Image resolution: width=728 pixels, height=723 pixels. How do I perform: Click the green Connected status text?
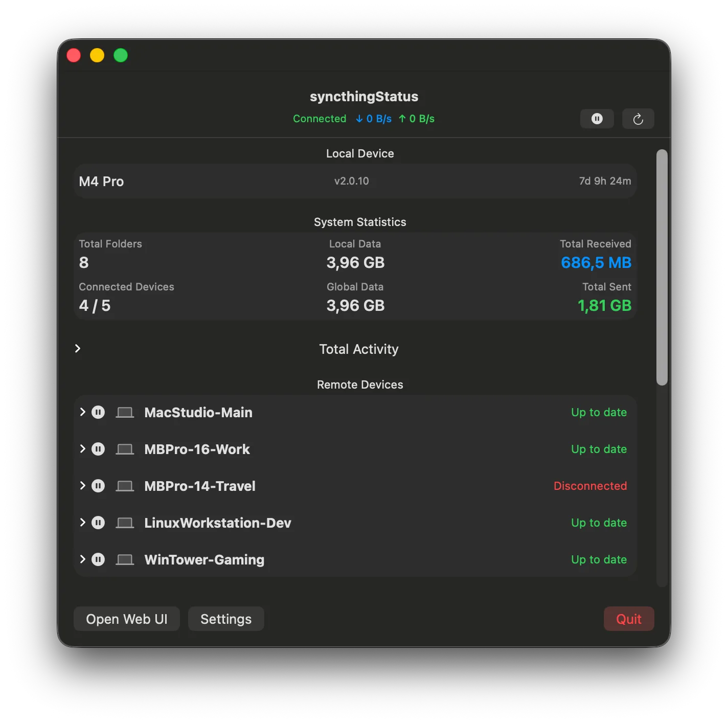(320, 119)
